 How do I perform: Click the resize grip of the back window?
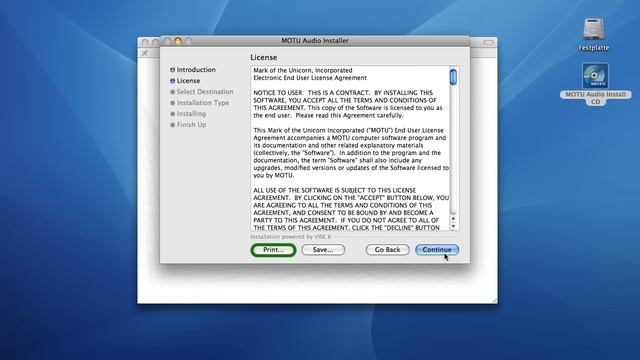[494, 300]
